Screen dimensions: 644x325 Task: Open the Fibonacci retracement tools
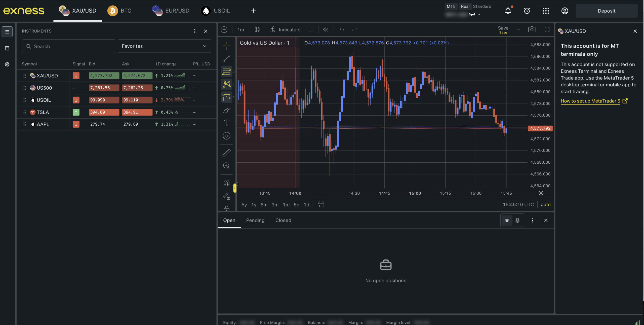pyautogui.click(x=226, y=71)
